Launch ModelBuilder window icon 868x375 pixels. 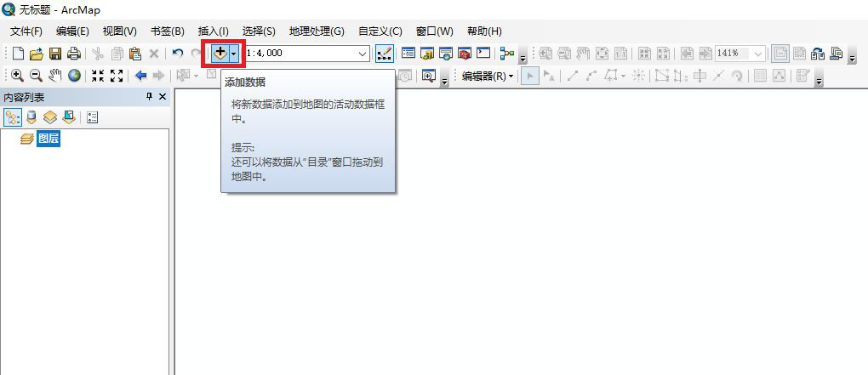[x=507, y=54]
